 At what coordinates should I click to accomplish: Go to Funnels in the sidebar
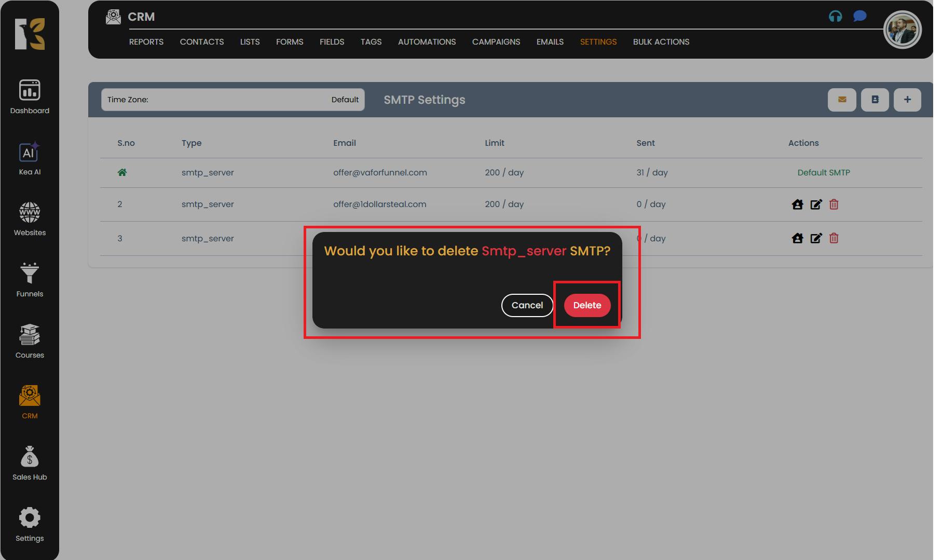pyautogui.click(x=30, y=280)
